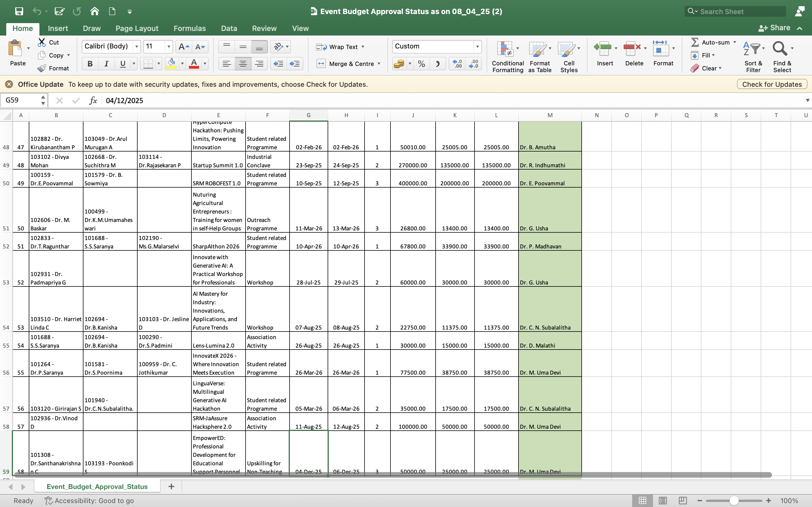
Task: Switch to Page Layout view in status bar
Action: (662, 501)
